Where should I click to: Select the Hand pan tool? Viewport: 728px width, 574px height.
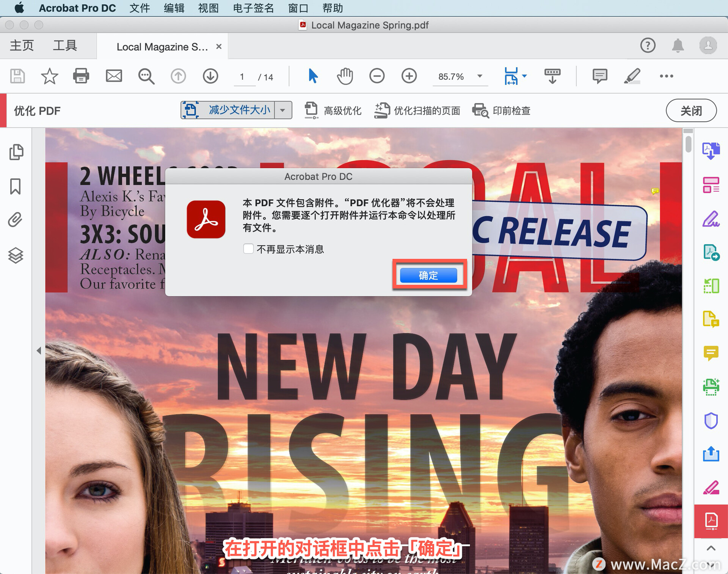[x=345, y=76]
